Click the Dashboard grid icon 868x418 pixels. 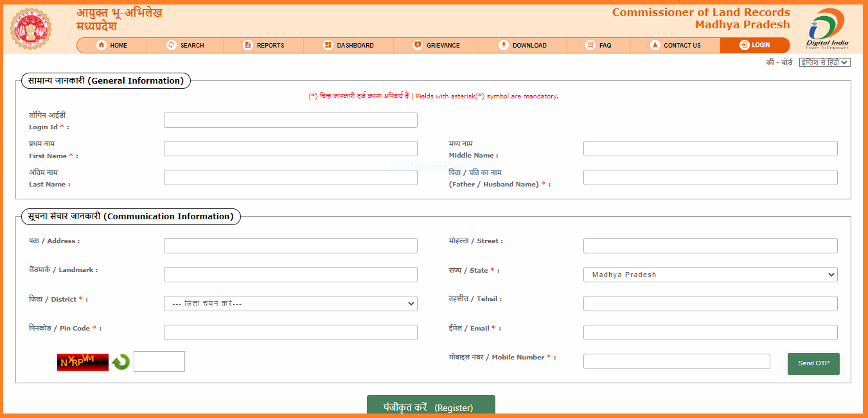point(328,45)
